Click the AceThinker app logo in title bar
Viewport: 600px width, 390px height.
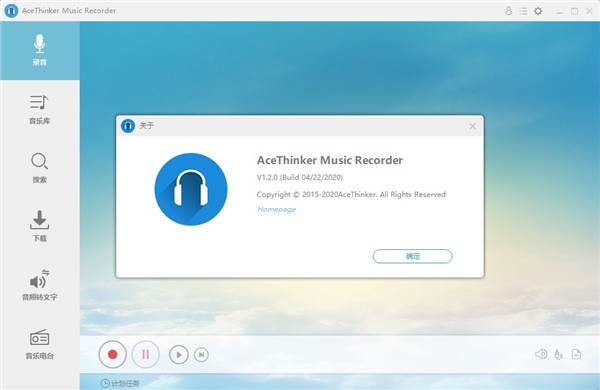coord(11,11)
